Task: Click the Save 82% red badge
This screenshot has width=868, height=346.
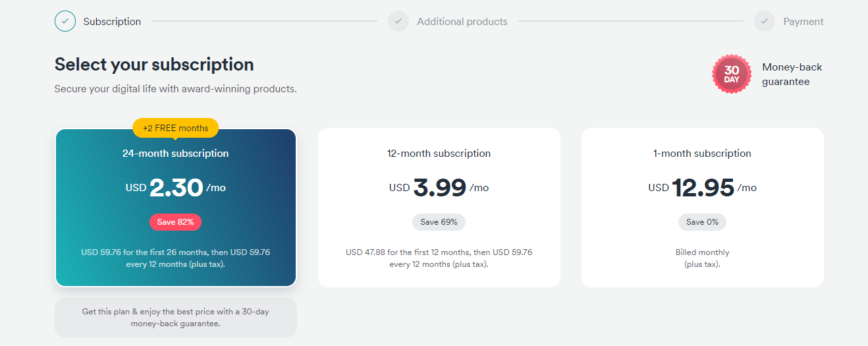Action: [x=175, y=222]
